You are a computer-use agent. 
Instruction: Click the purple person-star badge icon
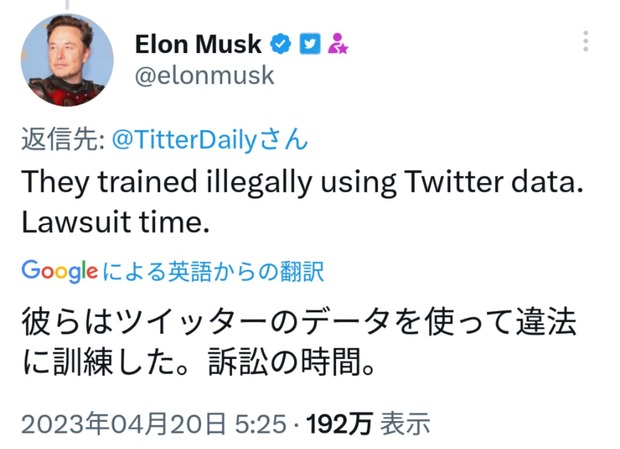point(338,45)
